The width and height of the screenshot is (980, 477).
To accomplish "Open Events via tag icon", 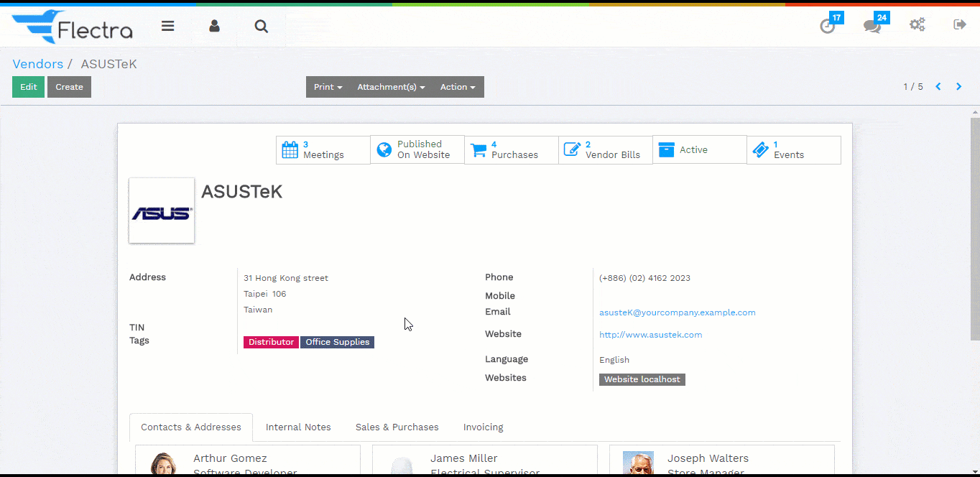I will pyautogui.click(x=793, y=149).
